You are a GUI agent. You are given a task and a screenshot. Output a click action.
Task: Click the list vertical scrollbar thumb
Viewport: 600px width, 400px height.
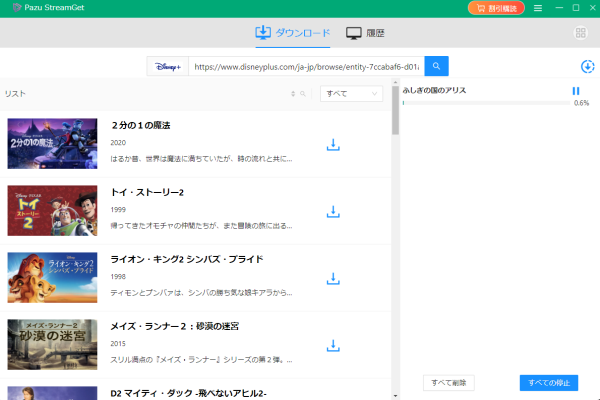pos(395,110)
